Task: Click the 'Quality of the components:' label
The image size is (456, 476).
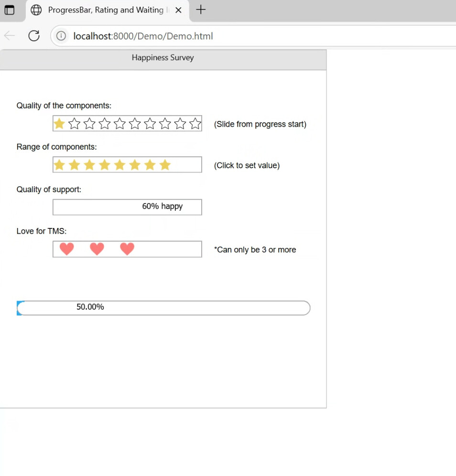Action: click(x=64, y=106)
